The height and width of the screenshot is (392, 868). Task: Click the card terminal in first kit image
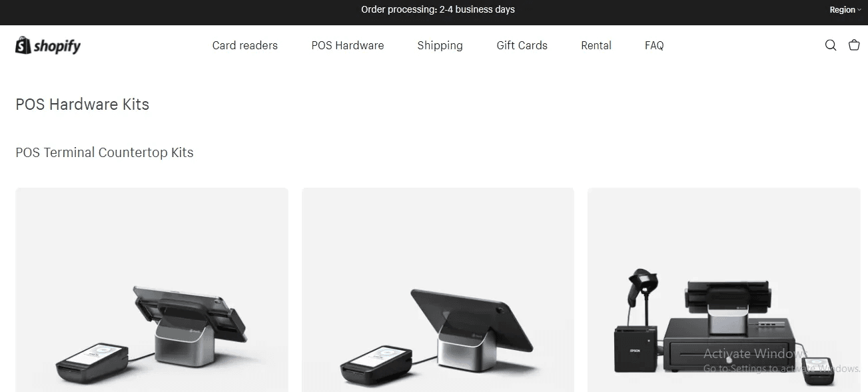pos(92,363)
